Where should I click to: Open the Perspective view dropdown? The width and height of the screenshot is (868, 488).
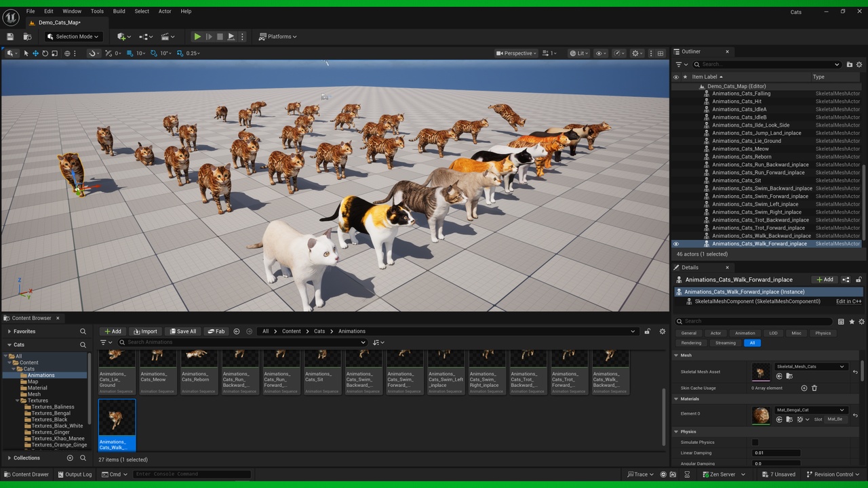[516, 53]
